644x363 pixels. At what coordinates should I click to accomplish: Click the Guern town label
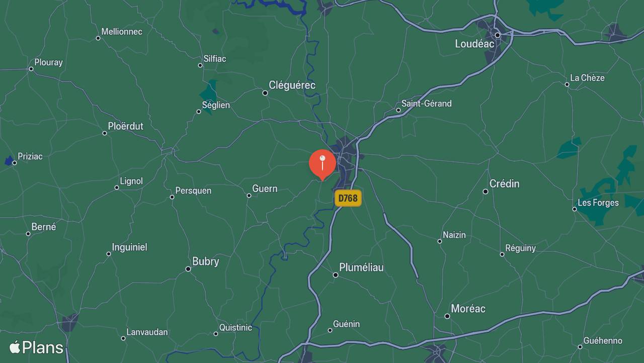click(265, 189)
